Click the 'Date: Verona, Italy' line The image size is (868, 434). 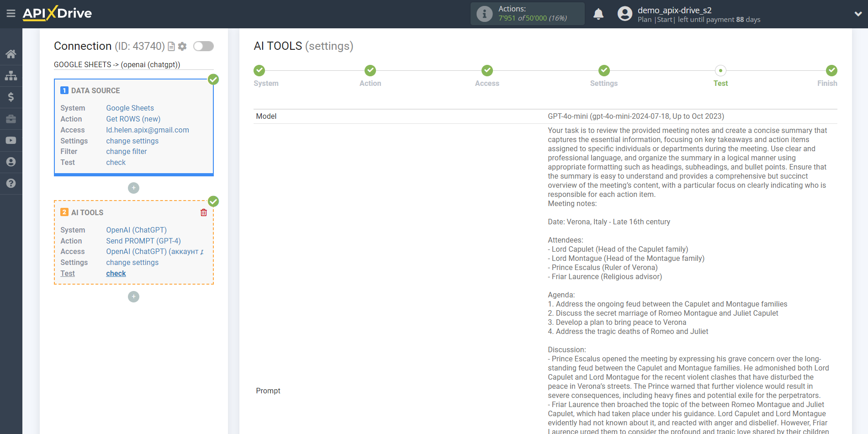tap(609, 222)
